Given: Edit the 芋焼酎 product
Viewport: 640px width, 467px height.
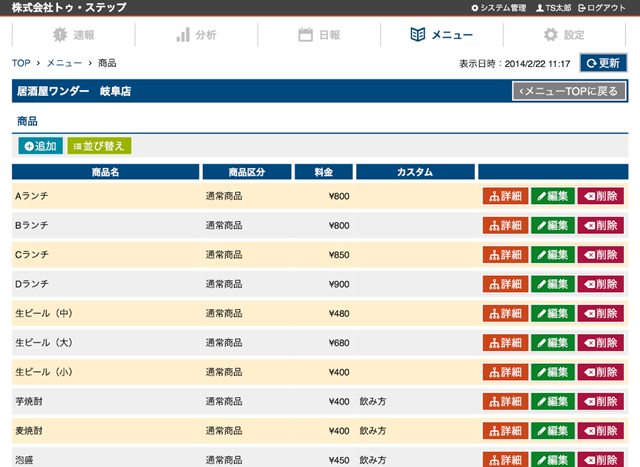Looking at the screenshot, I should [x=552, y=402].
